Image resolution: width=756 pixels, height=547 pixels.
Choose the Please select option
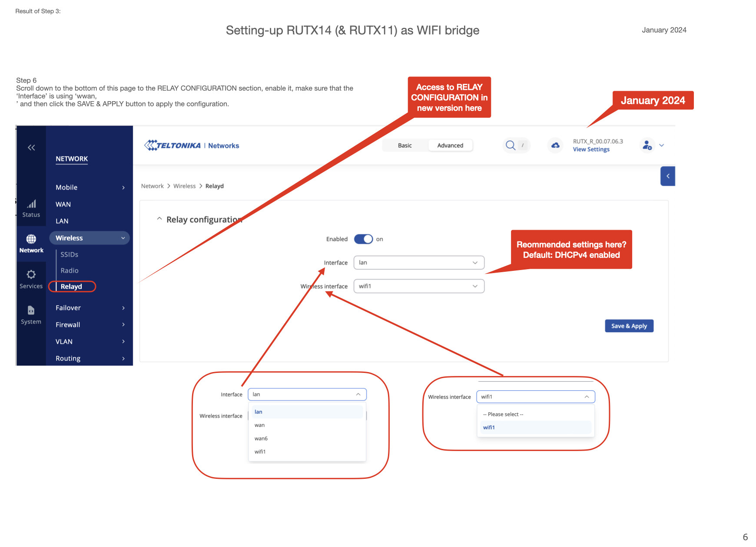536,415
